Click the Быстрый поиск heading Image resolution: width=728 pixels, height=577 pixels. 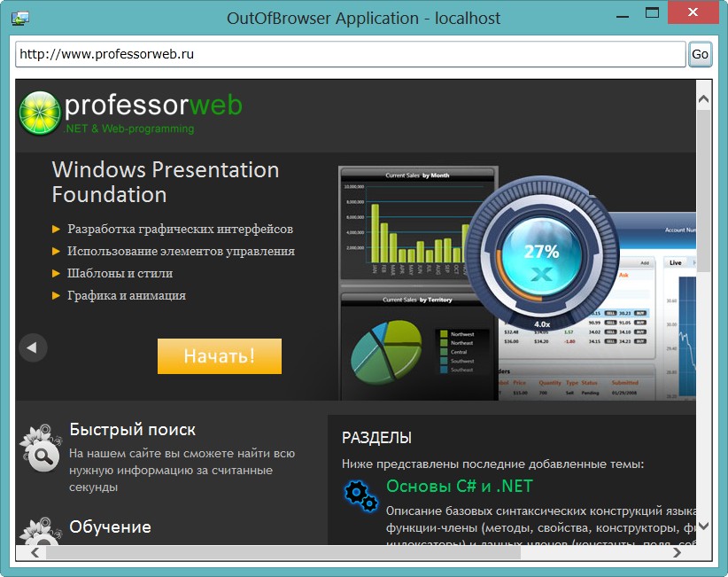pos(132,430)
